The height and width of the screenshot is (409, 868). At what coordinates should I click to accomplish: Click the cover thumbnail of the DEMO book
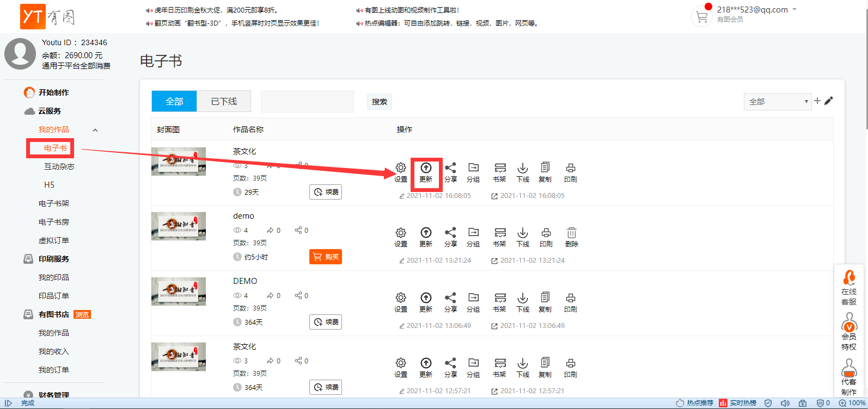tap(179, 292)
